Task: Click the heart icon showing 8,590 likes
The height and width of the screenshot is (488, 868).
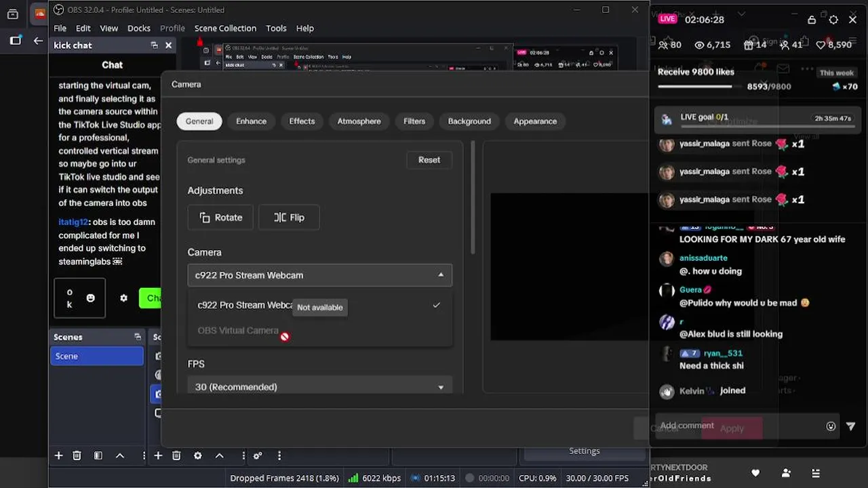Action: pyautogui.click(x=821, y=45)
